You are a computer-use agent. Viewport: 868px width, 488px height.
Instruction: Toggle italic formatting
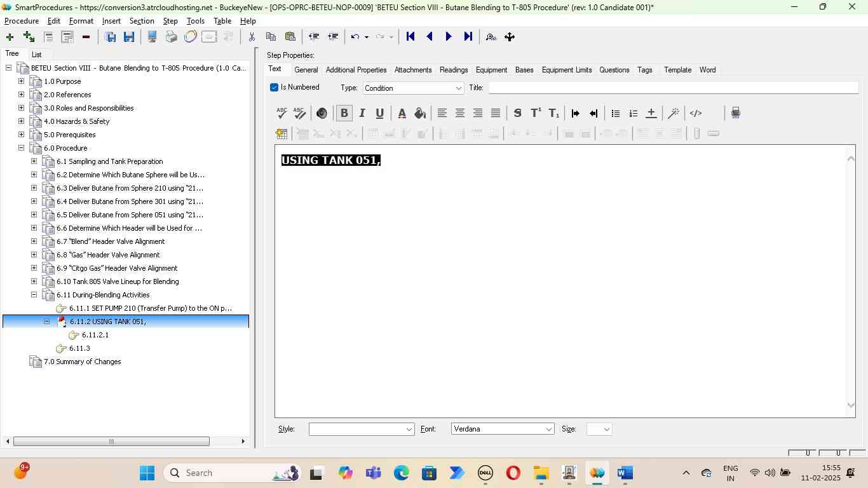tap(362, 113)
